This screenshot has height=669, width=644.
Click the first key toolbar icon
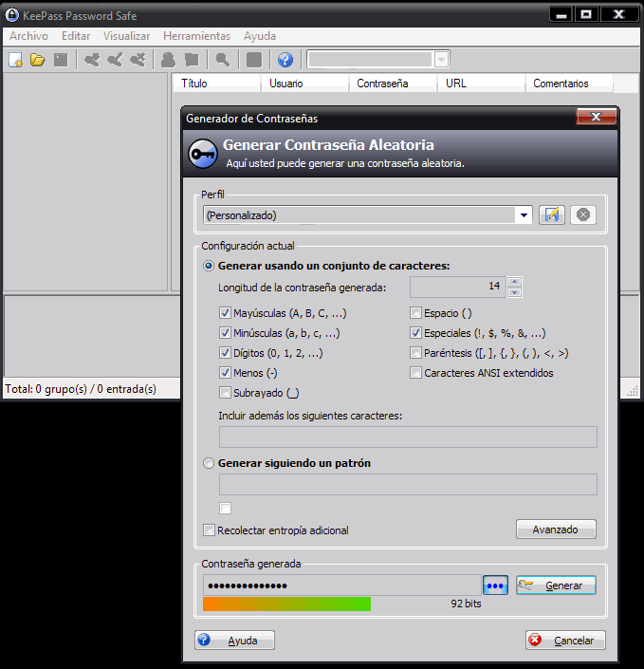click(92, 60)
